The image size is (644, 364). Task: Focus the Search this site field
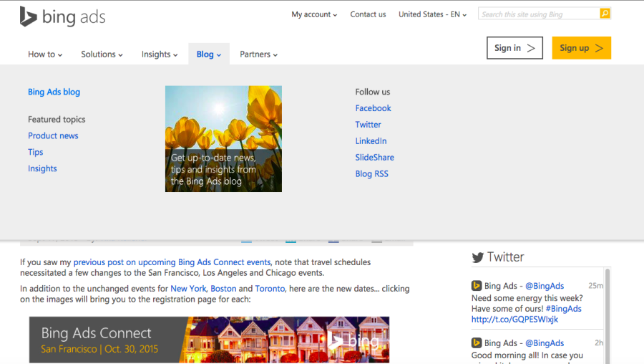pos(539,14)
